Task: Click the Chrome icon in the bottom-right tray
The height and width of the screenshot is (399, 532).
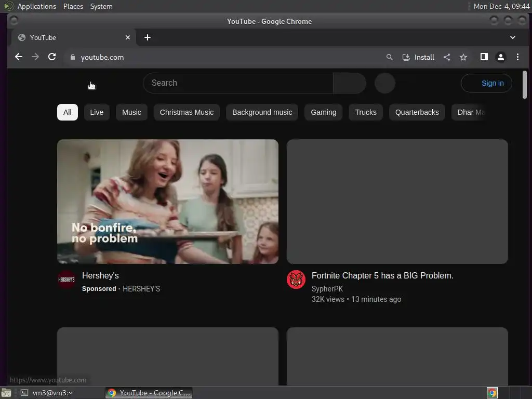Action: point(493,393)
